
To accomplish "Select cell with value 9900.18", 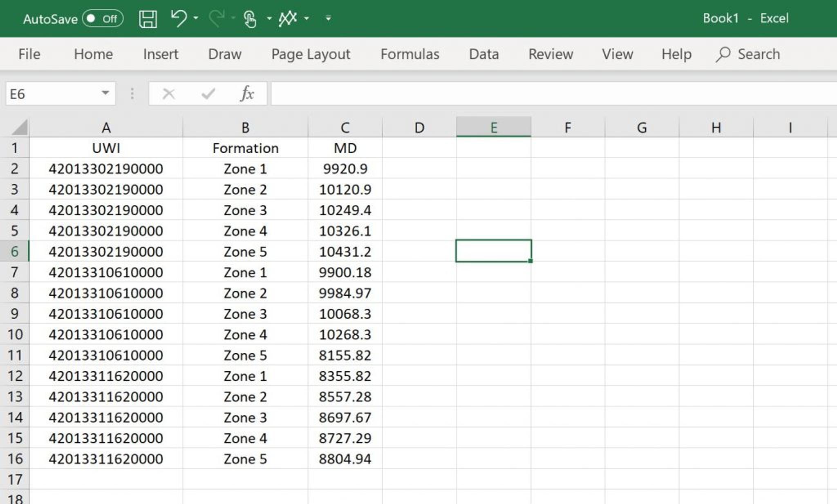I will pos(345,272).
